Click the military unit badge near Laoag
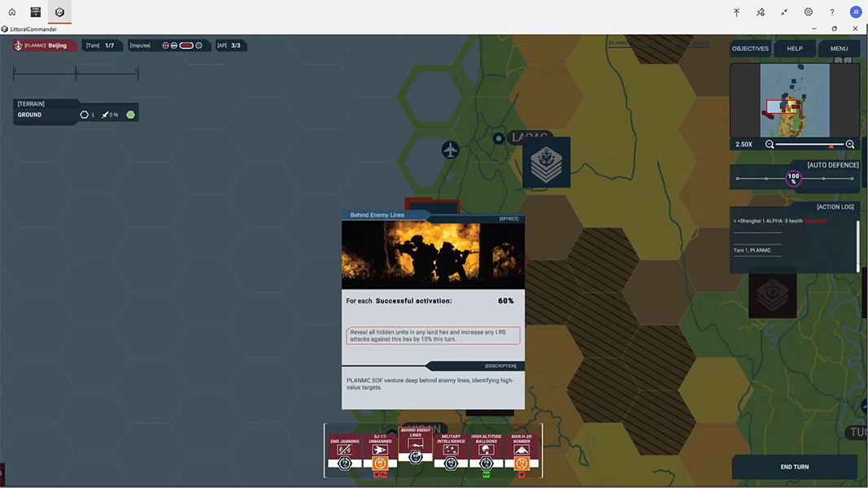This screenshot has width=868, height=488. 546,163
